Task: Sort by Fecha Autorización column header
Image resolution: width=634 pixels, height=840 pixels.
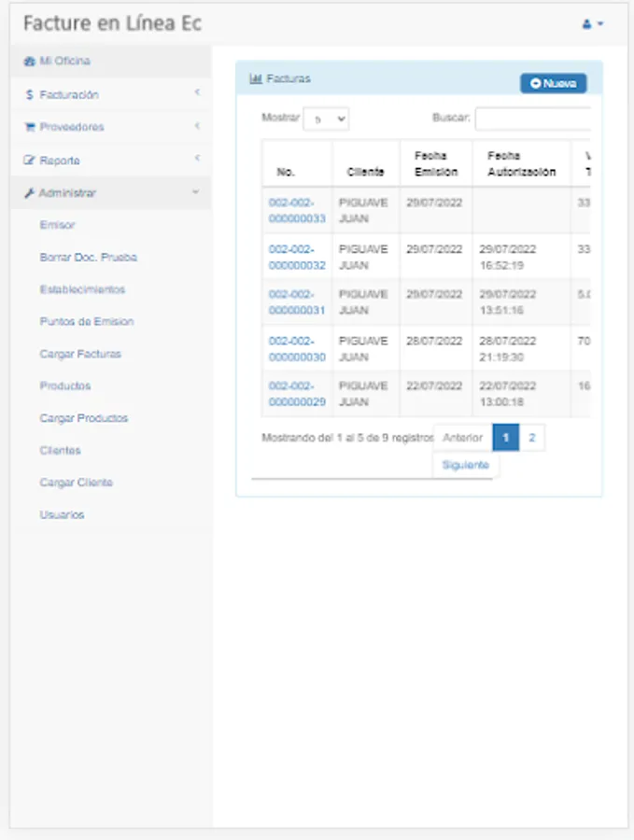Action: click(x=521, y=164)
